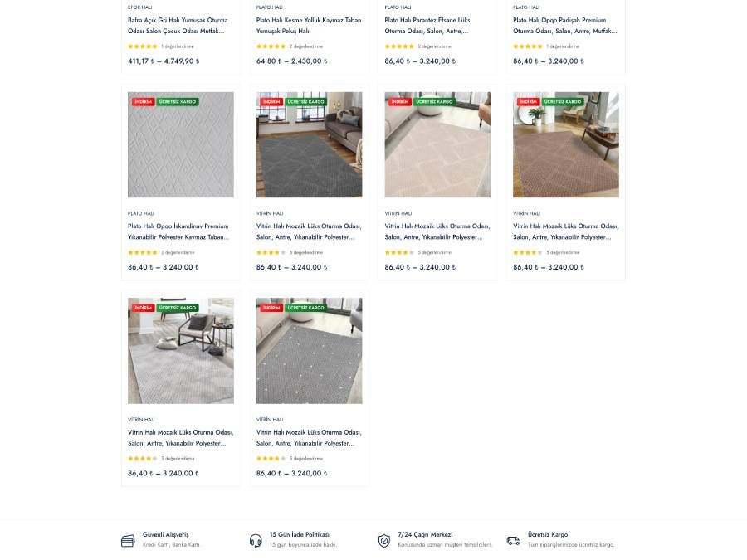Open white diamond-pattern Plato rug image
The image size is (747, 560).
(181, 144)
